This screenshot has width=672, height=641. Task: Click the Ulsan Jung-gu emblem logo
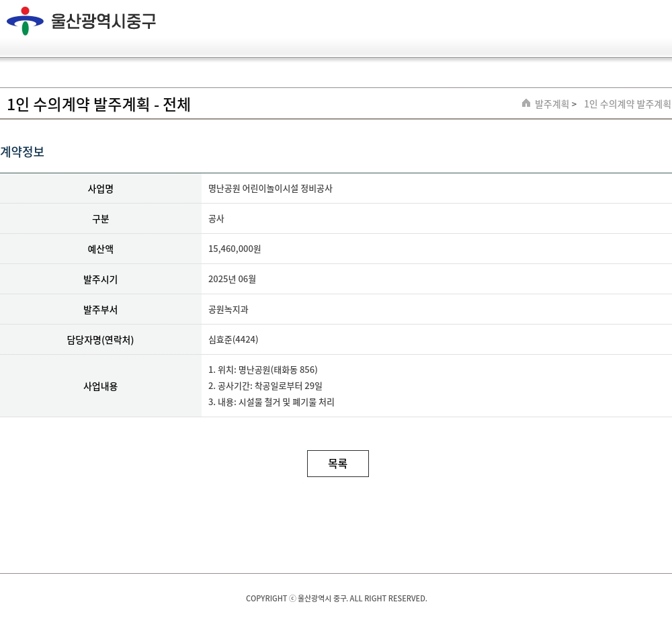[25, 21]
